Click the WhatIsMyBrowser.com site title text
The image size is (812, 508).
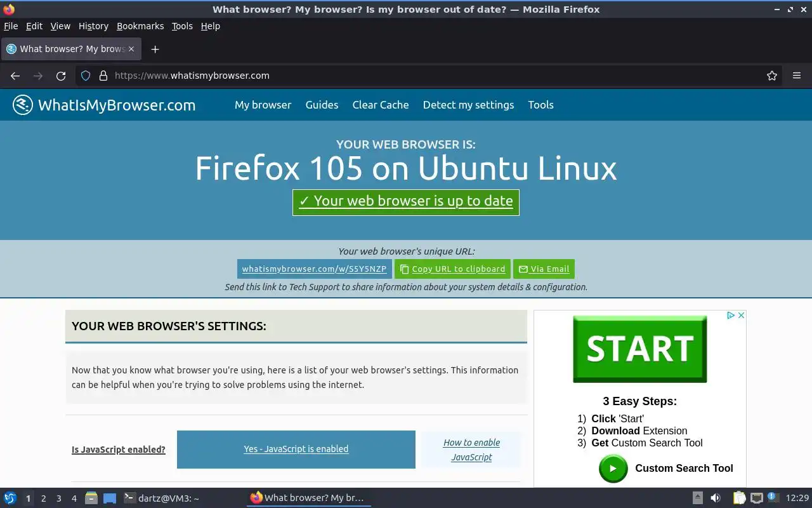(117, 105)
